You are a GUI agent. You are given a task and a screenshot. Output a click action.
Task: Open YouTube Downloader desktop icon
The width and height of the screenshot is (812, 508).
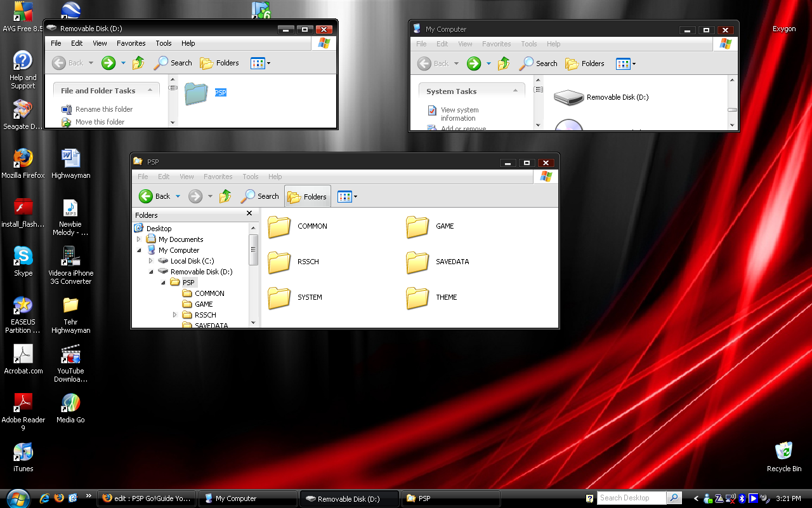click(70, 364)
